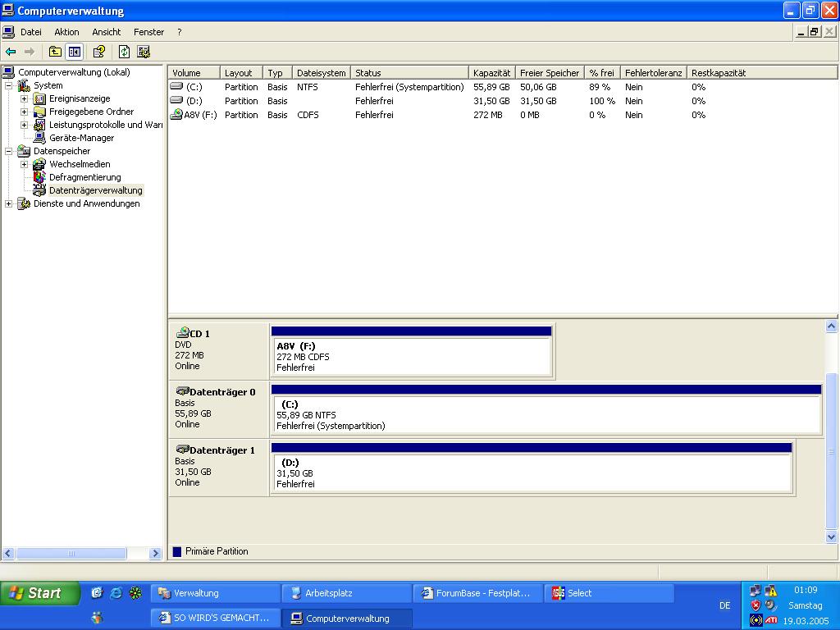840x630 pixels.
Task: Click the A8V (F:) disc icon in list
Action: click(176, 114)
